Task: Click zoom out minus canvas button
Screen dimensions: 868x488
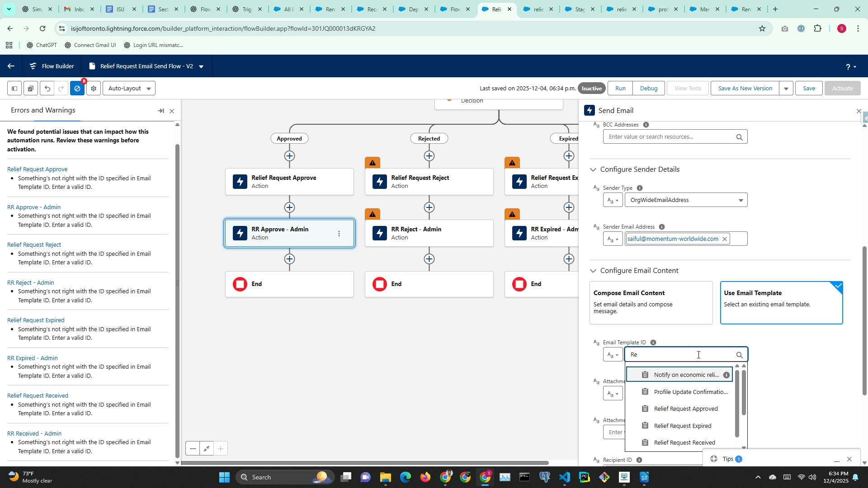Action: coord(193,449)
